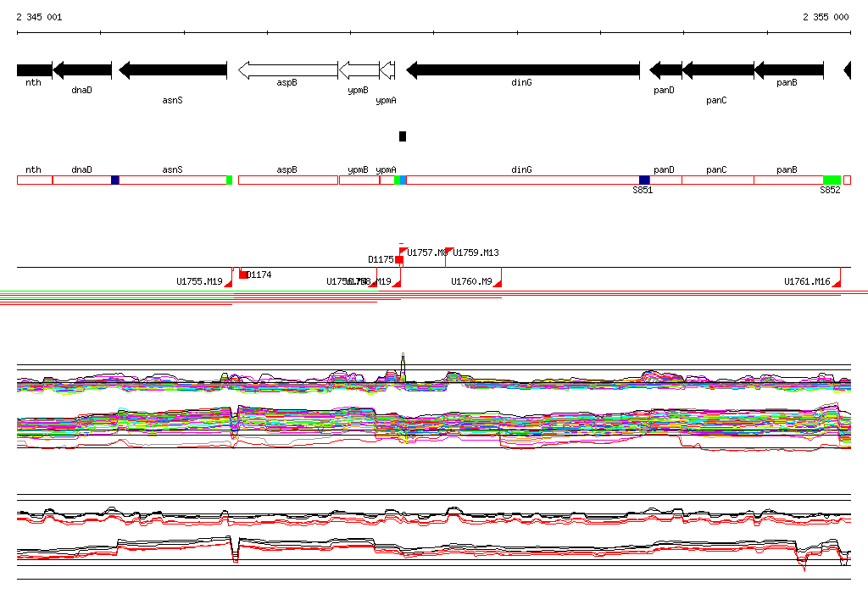Click the partial black arrow at far right edge
The height and width of the screenshot is (605, 868).
pyautogui.click(x=847, y=70)
